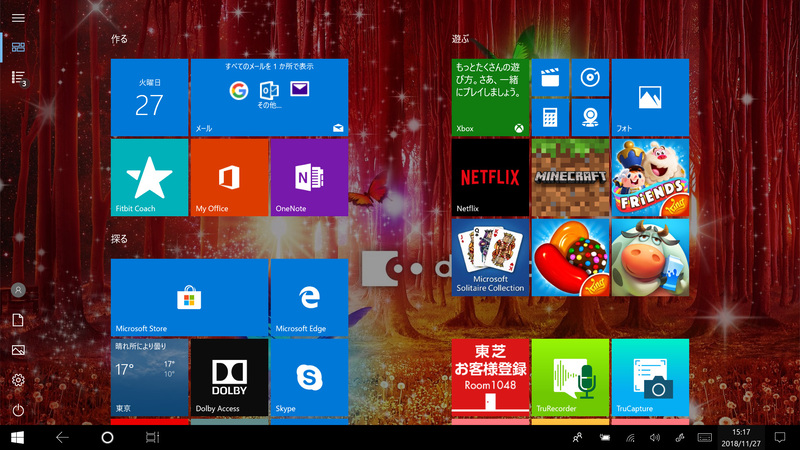Screen dimensions: 800x450
Task: Show all apps list
Action: point(18,78)
